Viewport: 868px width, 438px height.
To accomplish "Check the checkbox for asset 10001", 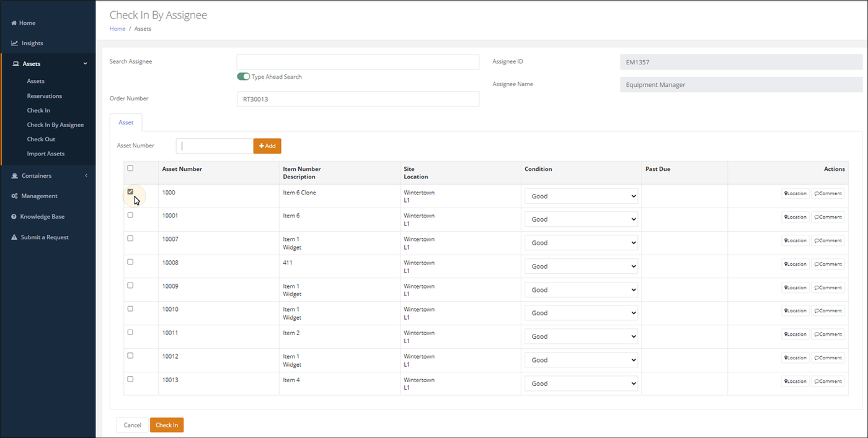I will click(130, 215).
